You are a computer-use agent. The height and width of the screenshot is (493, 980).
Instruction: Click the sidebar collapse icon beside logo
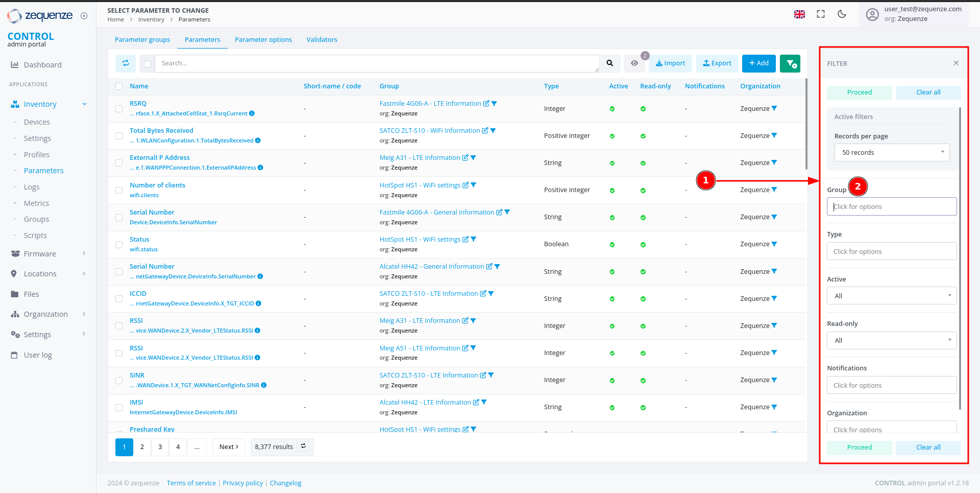click(x=84, y=16)
